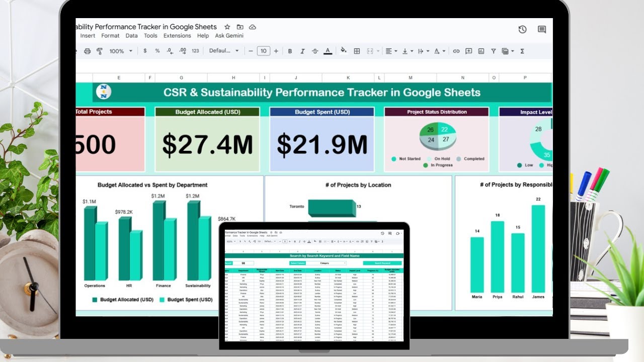Select column G header on the laptop sheet

(181, 78)
